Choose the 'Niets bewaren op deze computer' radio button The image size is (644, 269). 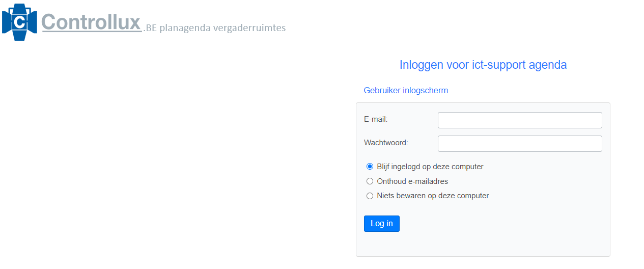click(x=370, y=196)
